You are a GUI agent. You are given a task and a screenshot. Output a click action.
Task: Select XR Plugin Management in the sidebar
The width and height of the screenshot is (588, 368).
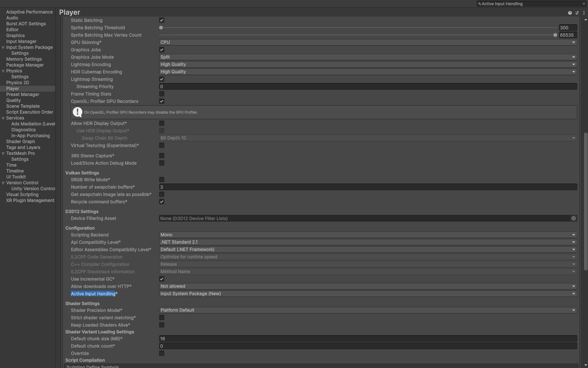pos(30,201)
